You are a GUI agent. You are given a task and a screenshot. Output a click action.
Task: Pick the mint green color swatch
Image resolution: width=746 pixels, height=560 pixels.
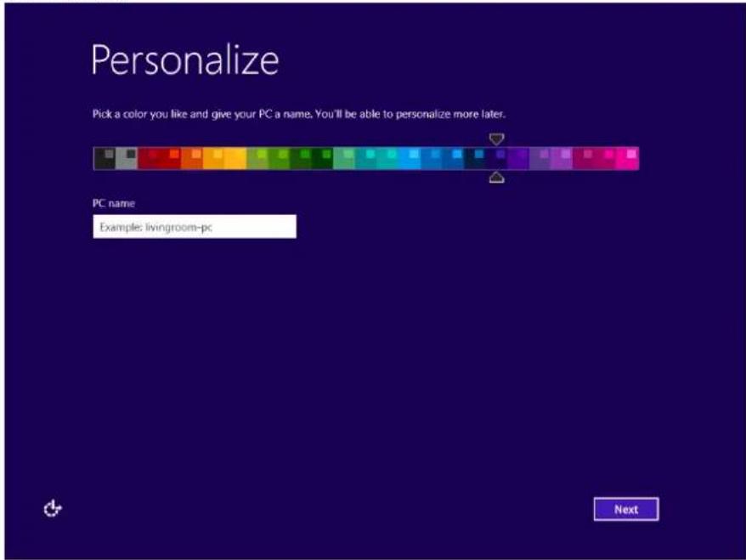pyautogui.click(x=344, y=158)
